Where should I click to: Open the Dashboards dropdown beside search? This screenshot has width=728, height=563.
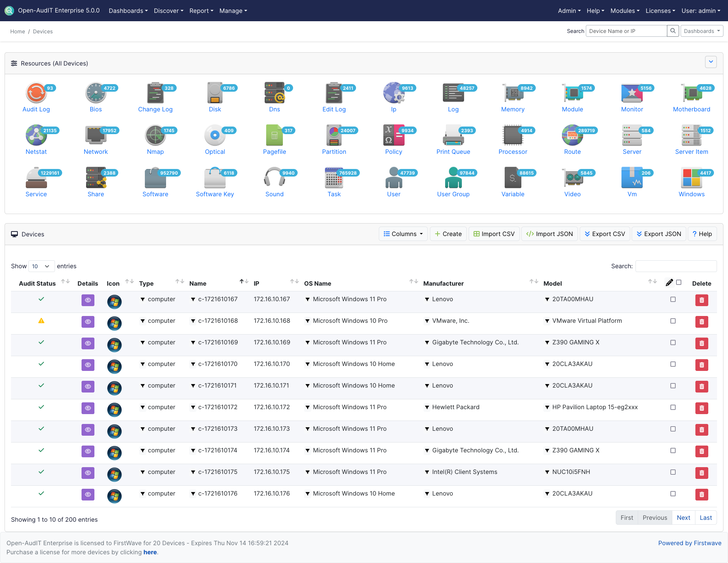click(x=702, y=31)
